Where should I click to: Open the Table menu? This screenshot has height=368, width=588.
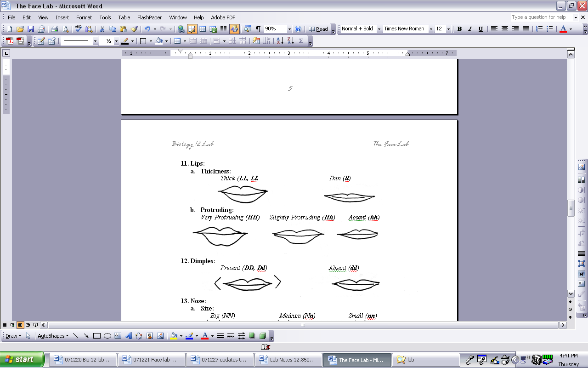pyautogui.click(x=124, y=17)
